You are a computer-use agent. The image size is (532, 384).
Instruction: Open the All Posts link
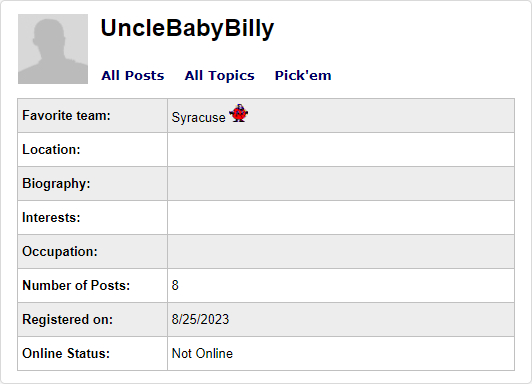coord(133,75)
